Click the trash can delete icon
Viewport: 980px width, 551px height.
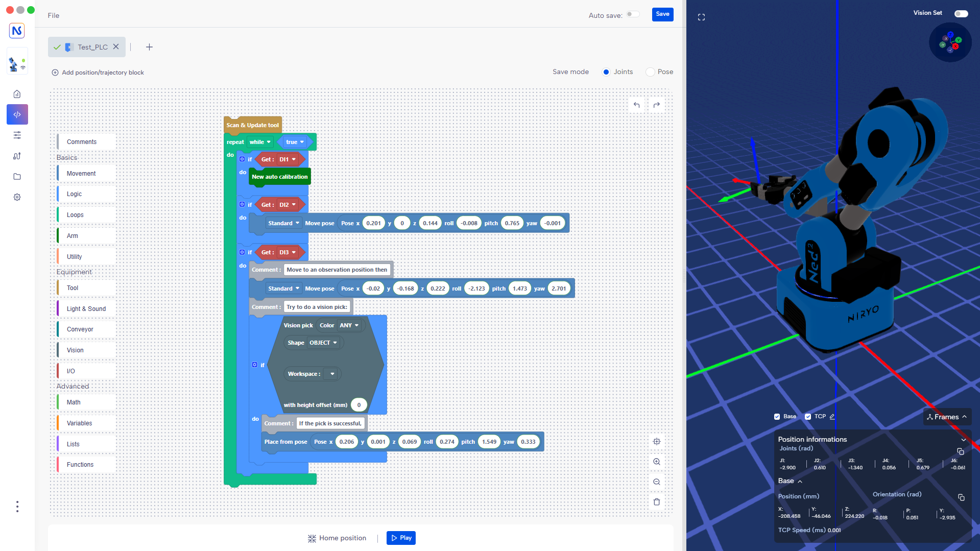pos(657,502)
